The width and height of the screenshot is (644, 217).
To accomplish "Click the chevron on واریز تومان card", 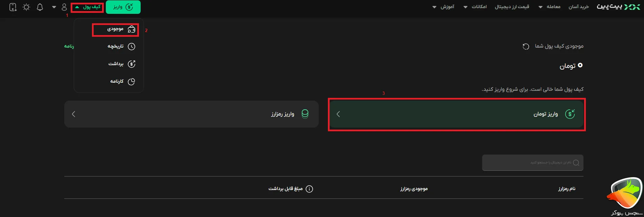I will 338,114.
